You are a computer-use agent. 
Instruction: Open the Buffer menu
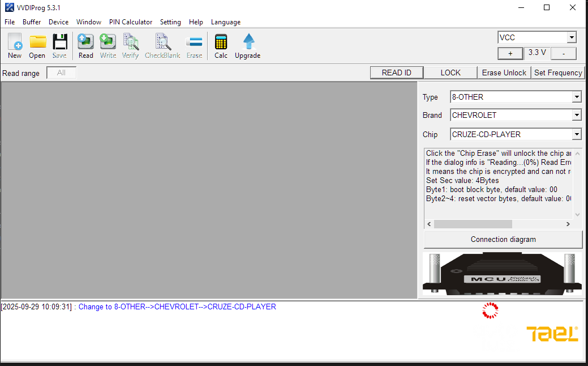pos(32,22)
